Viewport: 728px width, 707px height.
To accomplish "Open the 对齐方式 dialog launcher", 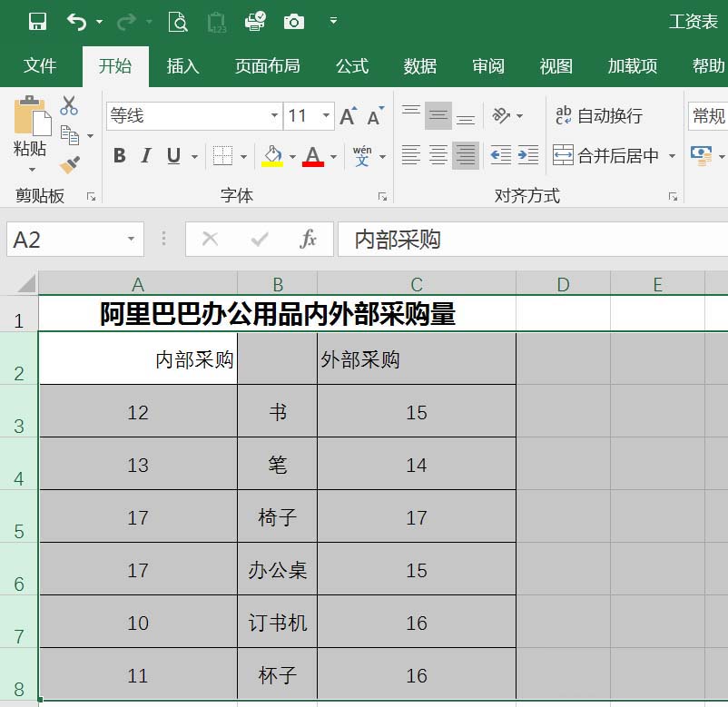I will click(674, 197).
